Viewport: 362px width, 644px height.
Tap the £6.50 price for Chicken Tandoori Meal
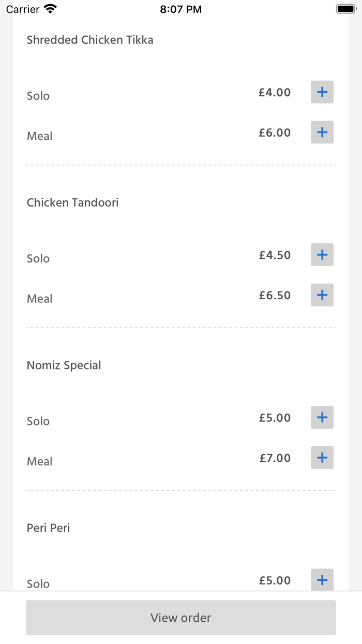275,295
